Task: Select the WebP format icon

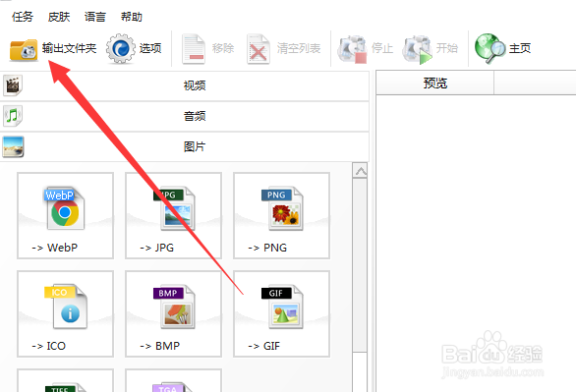Action: pyautogui.click(x=65, y=208)
